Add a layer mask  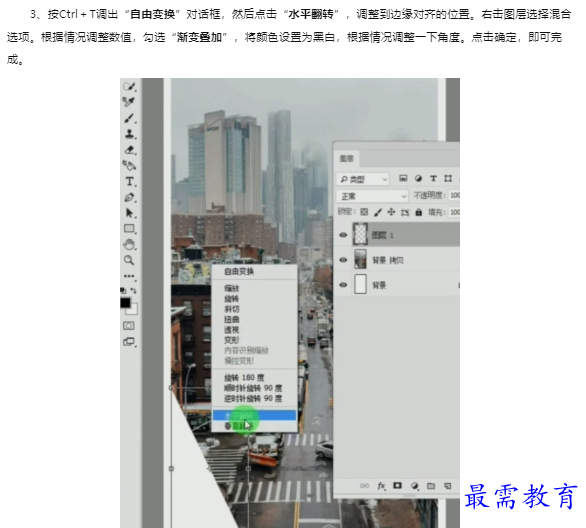pyautogui.click(x=397, y=486)
